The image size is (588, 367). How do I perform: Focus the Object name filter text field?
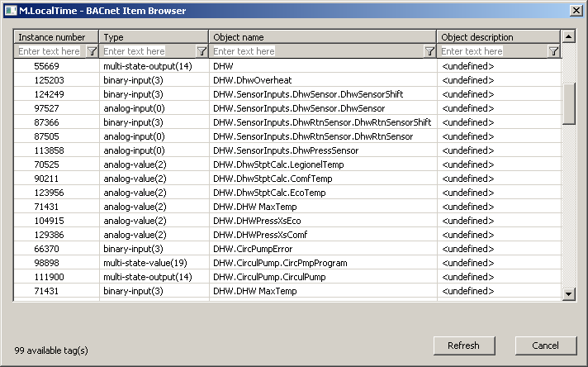317,51
